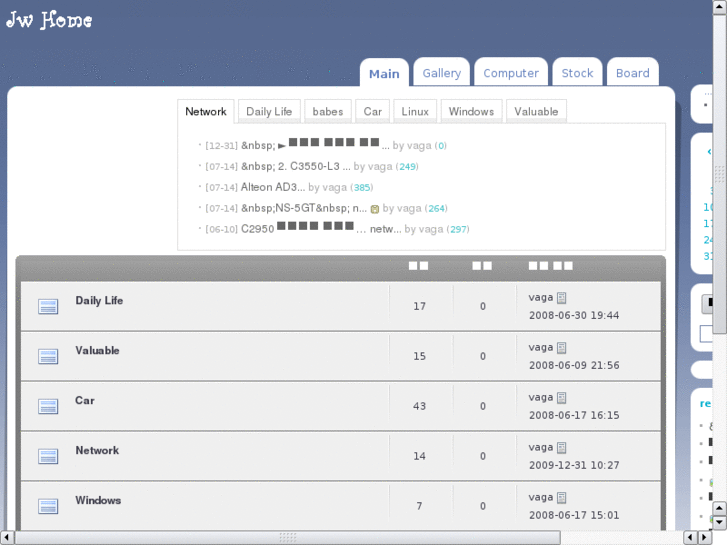The width and height of the screenshot is (727, 545).
Task: Open the NS-5GT post link
Action: [x=304, y=208]
